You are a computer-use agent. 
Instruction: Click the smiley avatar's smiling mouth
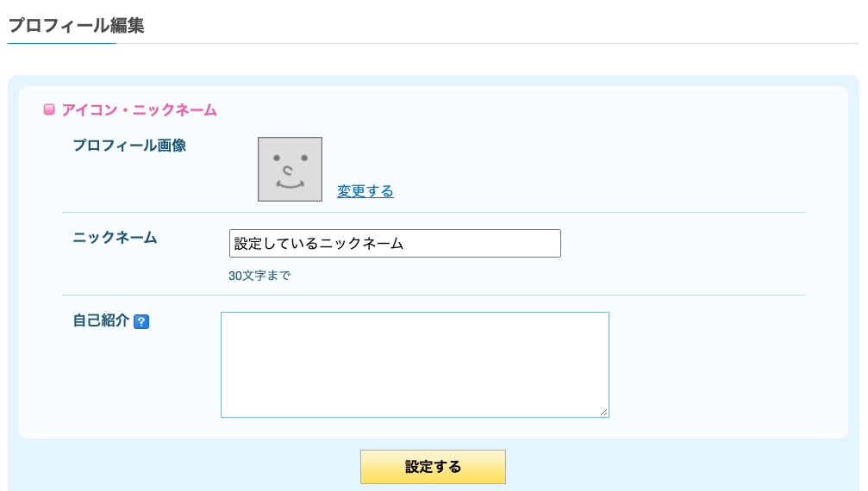point(290,184)
